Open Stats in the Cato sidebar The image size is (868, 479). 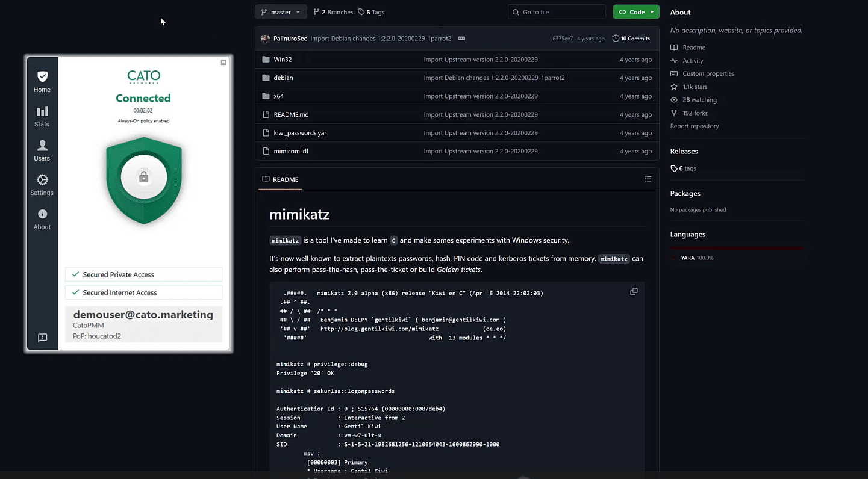coord(42,116)
